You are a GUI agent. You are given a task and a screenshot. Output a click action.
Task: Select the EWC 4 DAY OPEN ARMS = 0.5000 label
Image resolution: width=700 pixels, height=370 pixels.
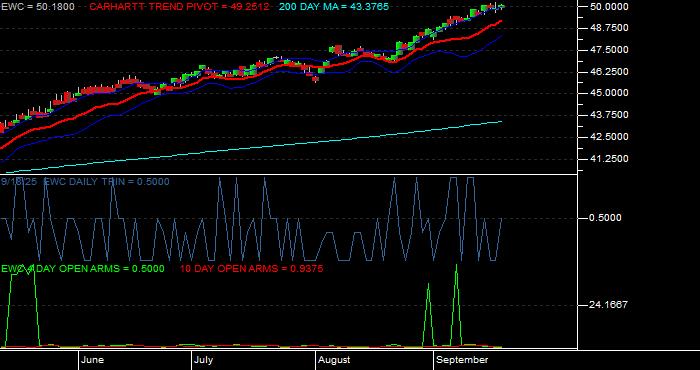[x=83, y=269]
